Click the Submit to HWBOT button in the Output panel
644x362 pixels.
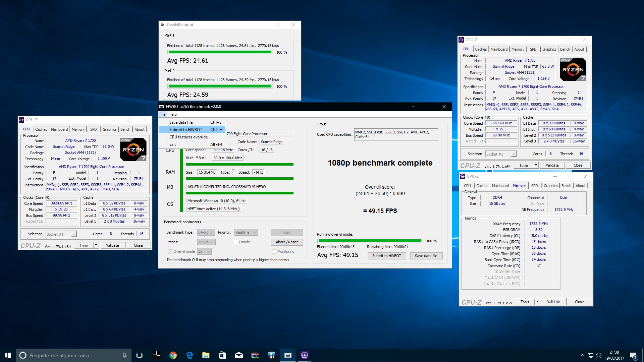386,256
